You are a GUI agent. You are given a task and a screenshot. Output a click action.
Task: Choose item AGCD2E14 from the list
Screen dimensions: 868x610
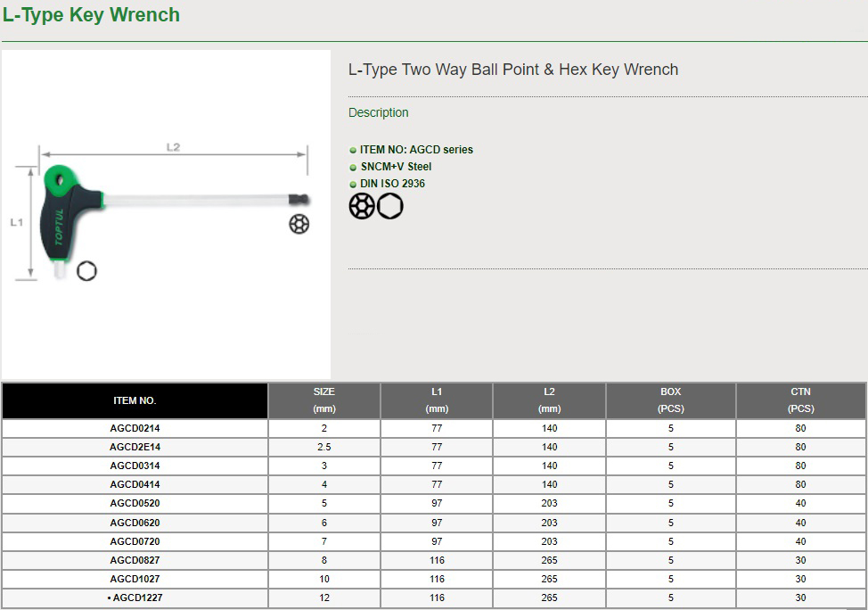[135, 447]
